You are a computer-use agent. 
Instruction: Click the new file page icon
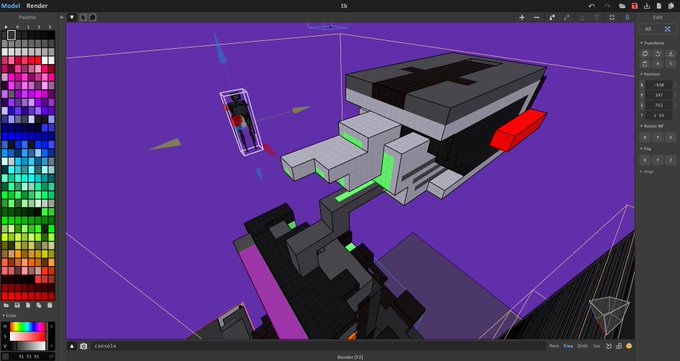(659, 6)
